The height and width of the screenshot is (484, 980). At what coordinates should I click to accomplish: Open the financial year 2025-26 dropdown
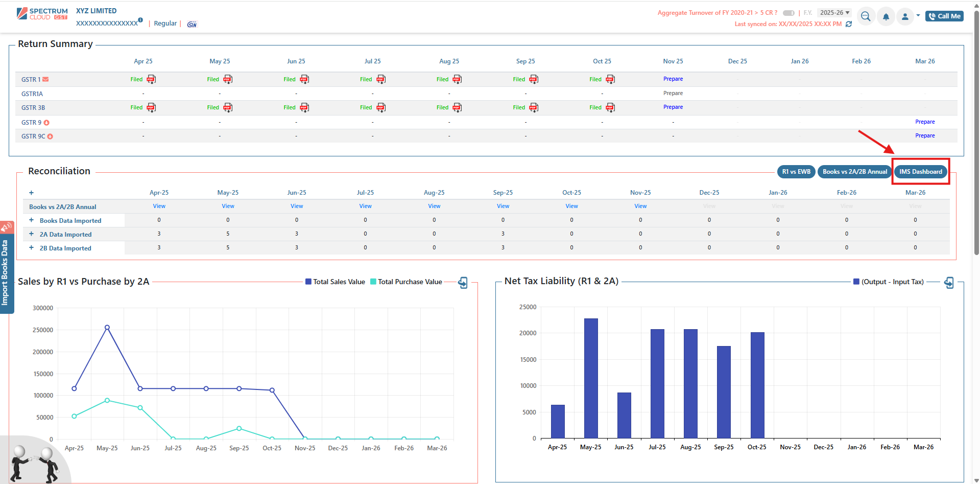click(834, 13)
